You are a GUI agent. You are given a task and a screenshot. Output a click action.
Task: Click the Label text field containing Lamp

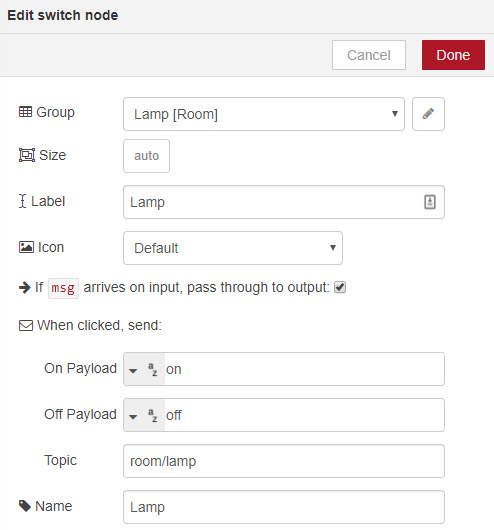click(x=284, y=202)
